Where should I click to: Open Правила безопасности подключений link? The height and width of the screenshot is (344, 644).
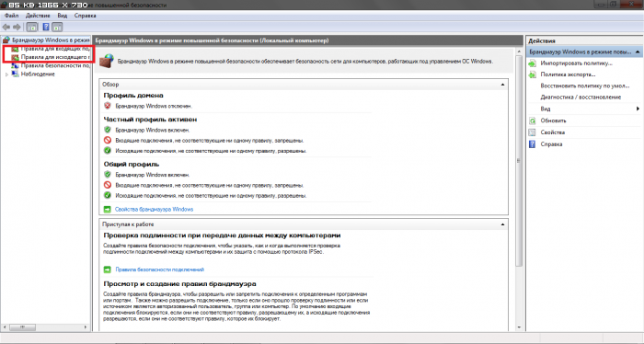click(160, 269)
